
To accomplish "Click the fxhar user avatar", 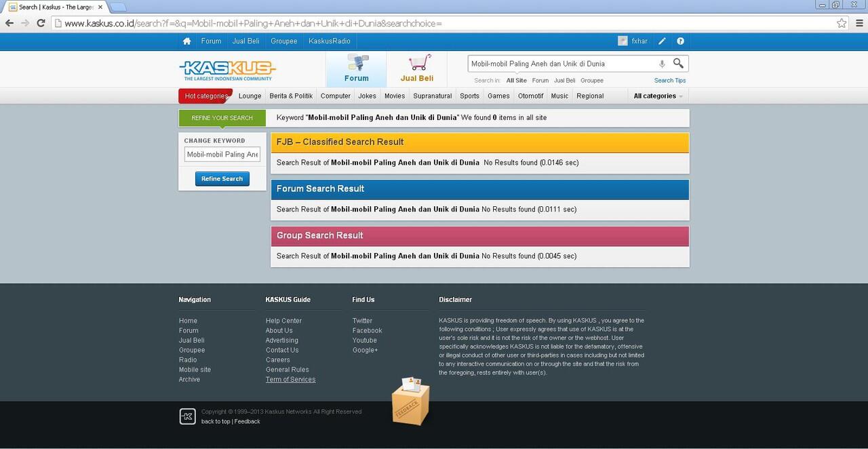I will 623,41.
